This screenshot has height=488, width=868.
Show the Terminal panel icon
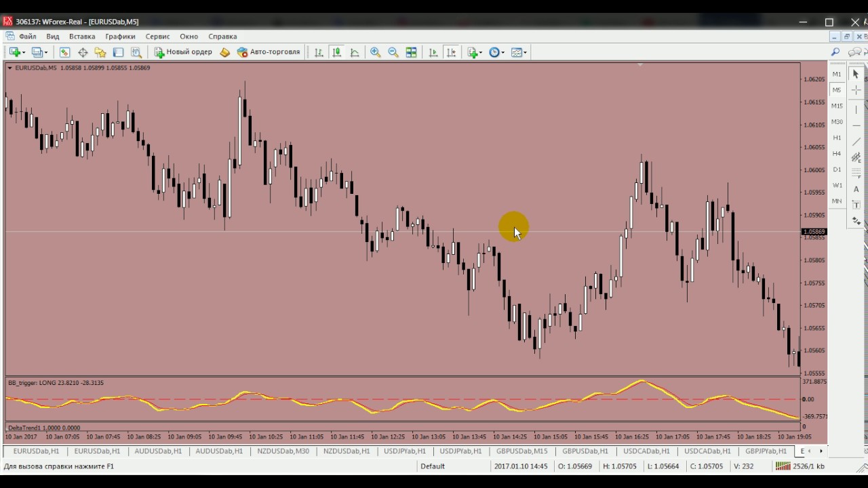118,52
